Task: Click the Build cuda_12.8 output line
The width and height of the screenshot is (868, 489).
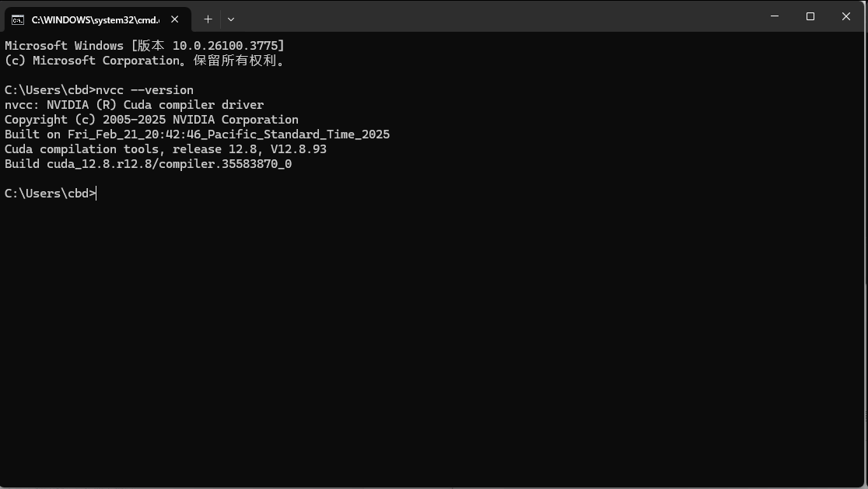Action: 148,163
